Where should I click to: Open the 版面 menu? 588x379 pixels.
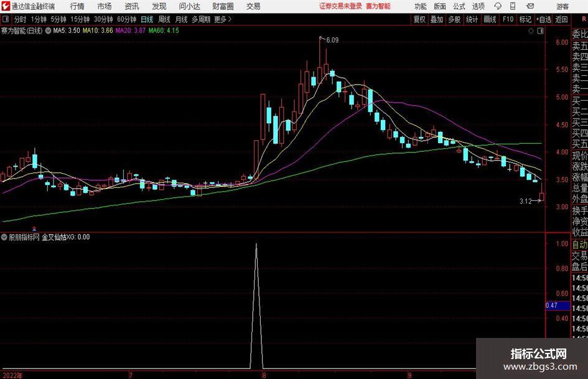coord(440,6)
